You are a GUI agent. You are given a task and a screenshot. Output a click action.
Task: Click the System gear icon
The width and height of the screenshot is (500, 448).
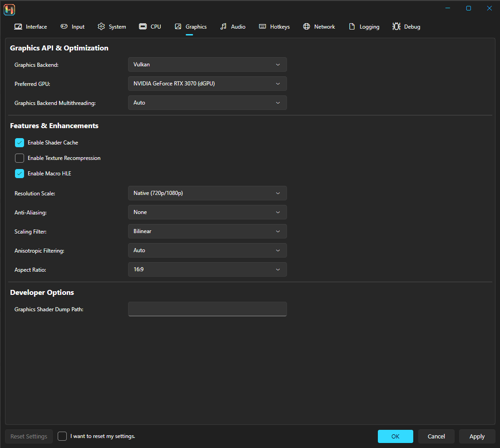[x=101, y=26]
